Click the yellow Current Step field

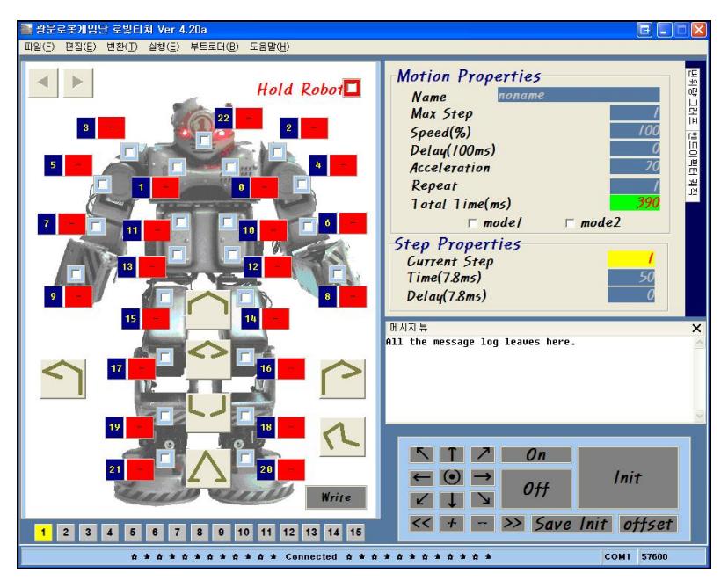click(631, 258)
